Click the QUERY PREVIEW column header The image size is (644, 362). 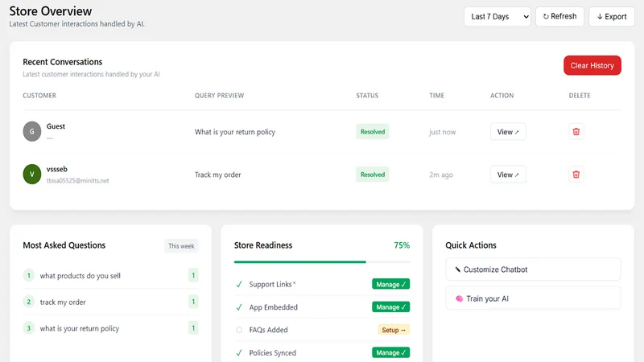[219, 96]
